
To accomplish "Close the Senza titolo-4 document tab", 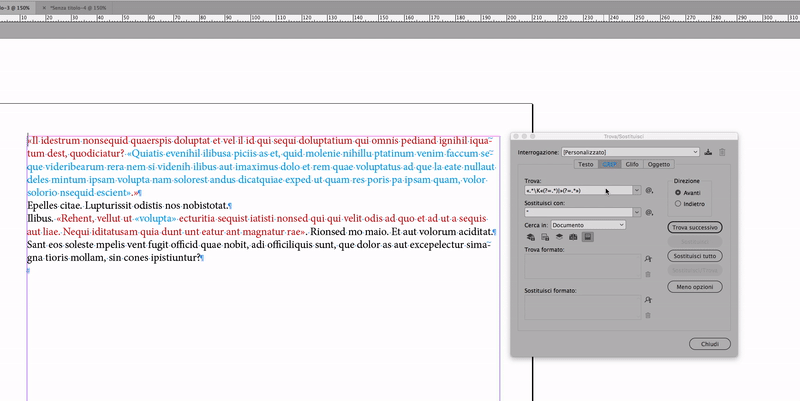I will point(44,8).
